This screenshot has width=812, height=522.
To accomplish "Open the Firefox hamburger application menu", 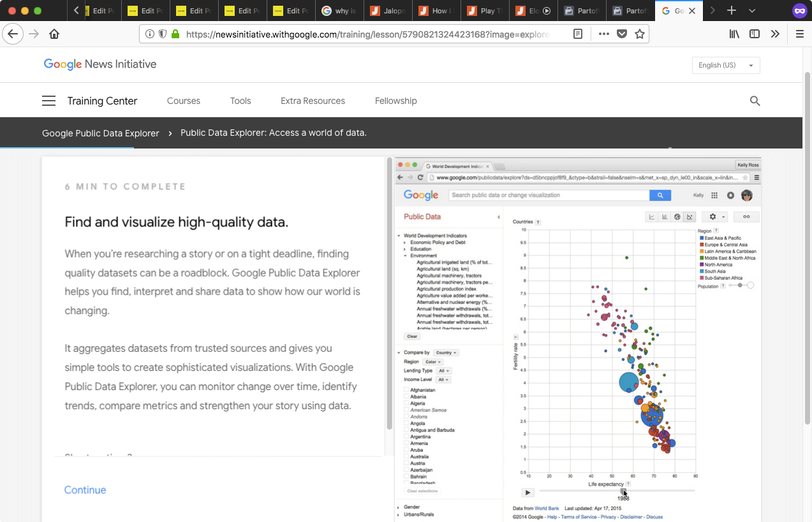I will pyautogui.click(x=800, y=34).
